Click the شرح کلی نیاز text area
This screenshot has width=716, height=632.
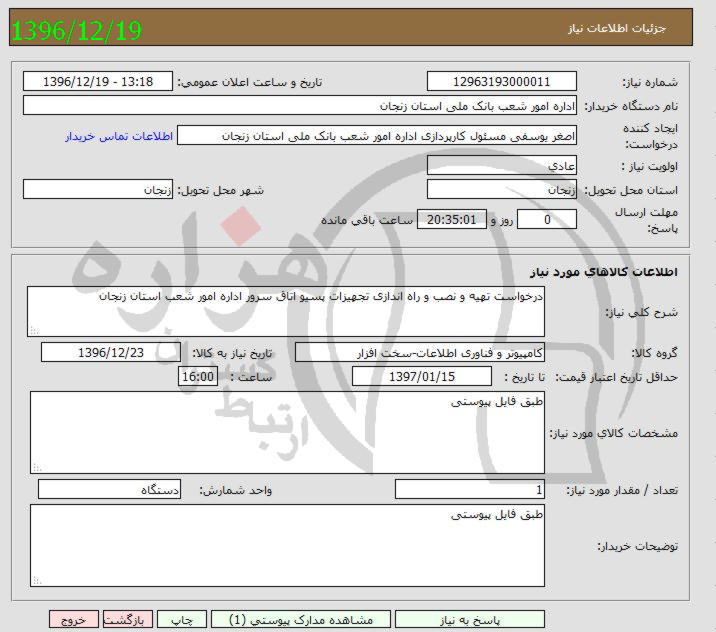point(286,311)
